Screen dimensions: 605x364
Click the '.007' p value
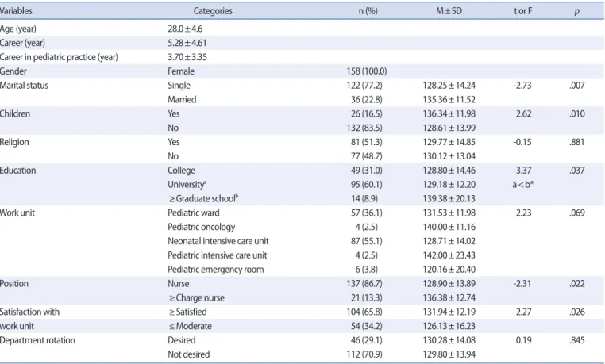[577, 86]
